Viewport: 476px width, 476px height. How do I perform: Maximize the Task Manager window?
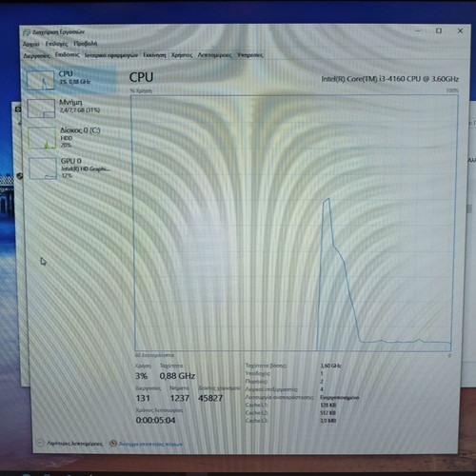point(439,30)
